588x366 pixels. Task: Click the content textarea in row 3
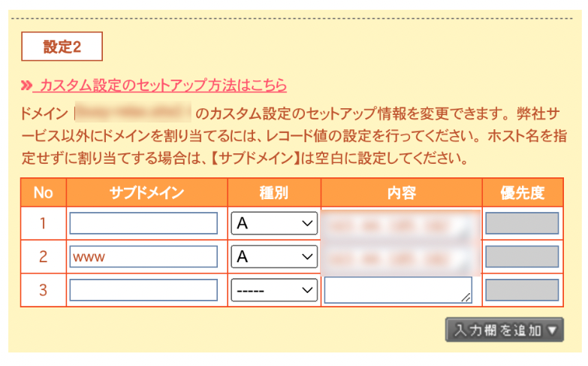tap(397, 289)
